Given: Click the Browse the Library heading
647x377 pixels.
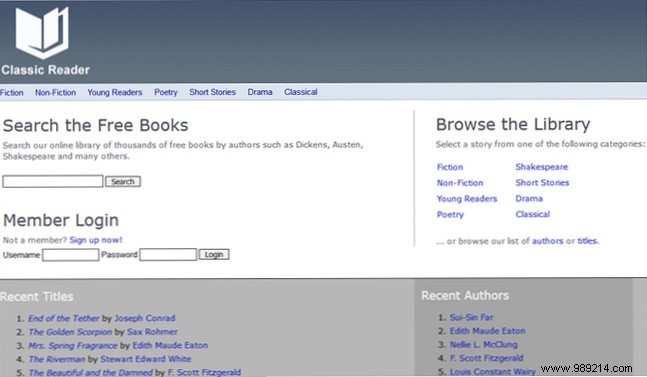Looking at the screenshot, I should [513, 125].
